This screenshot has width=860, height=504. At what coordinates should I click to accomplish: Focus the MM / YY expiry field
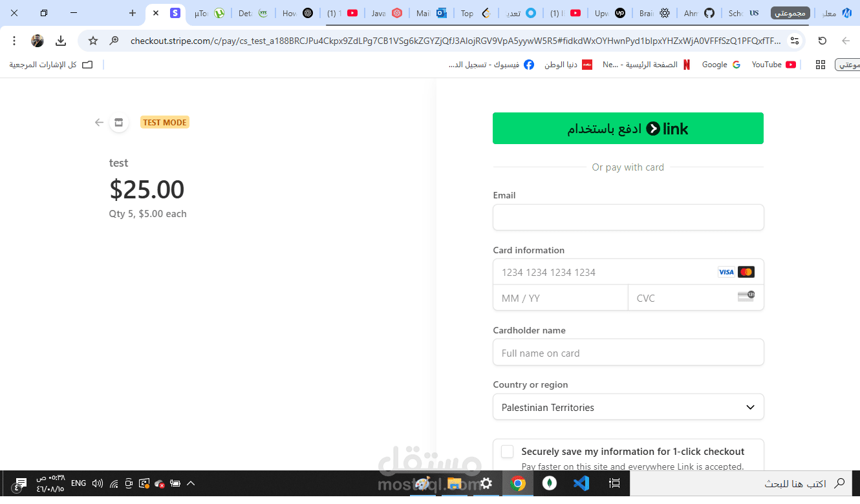tap(560, 298)
